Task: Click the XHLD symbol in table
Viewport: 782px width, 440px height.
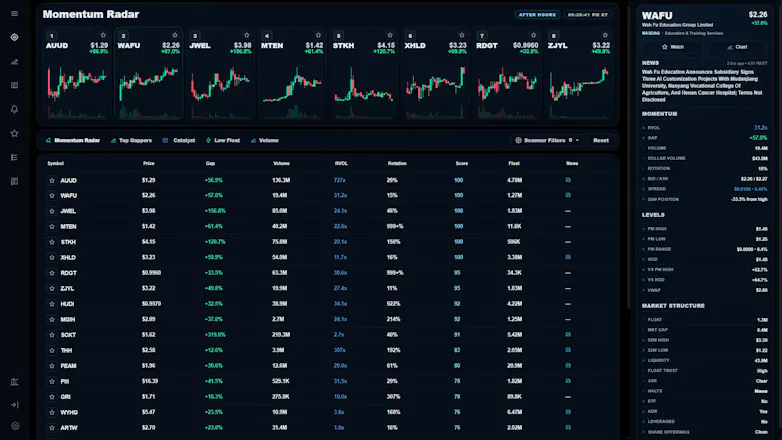Action: tap(68, 257)
